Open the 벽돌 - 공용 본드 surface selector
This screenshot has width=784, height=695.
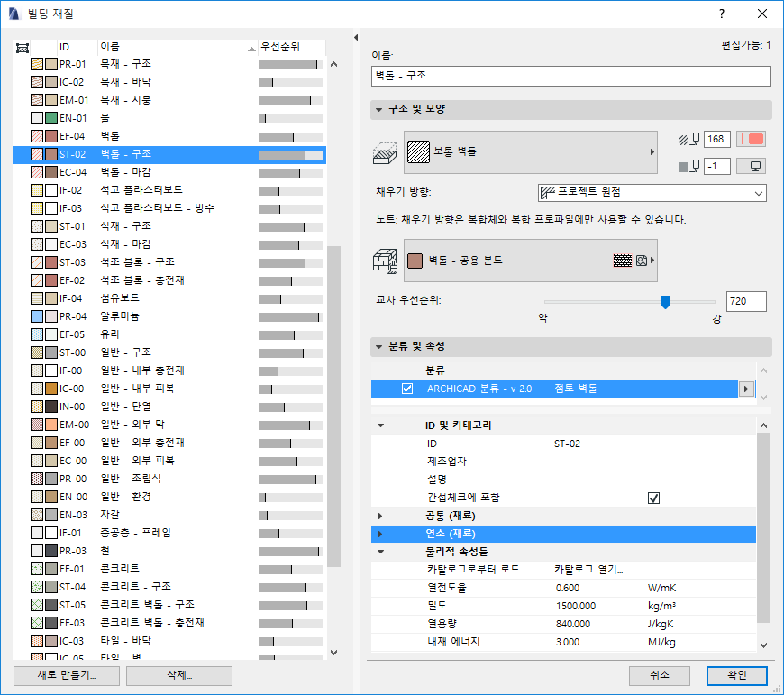[x=531, y=261]
